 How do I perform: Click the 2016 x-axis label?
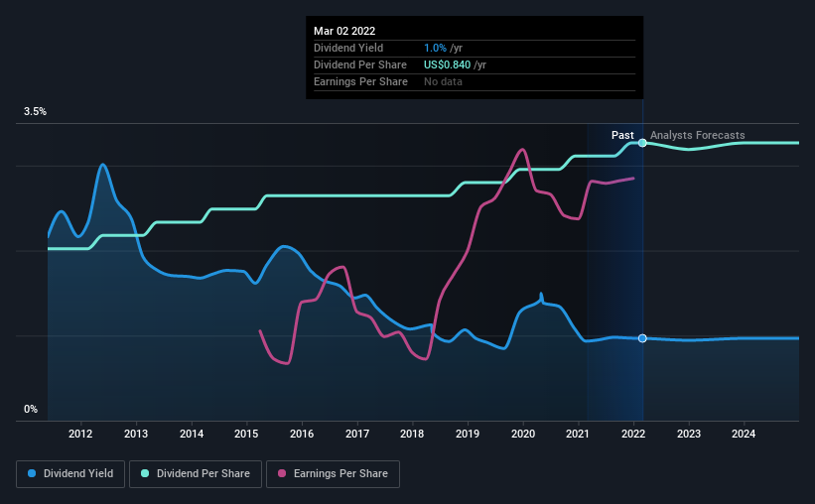click(x=302, y=434)
